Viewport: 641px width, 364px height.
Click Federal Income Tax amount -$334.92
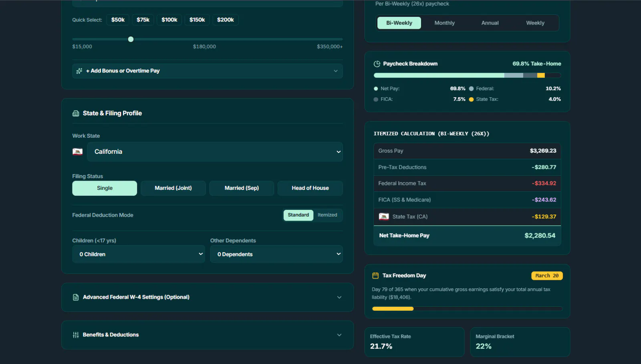[x=544, y=183]
